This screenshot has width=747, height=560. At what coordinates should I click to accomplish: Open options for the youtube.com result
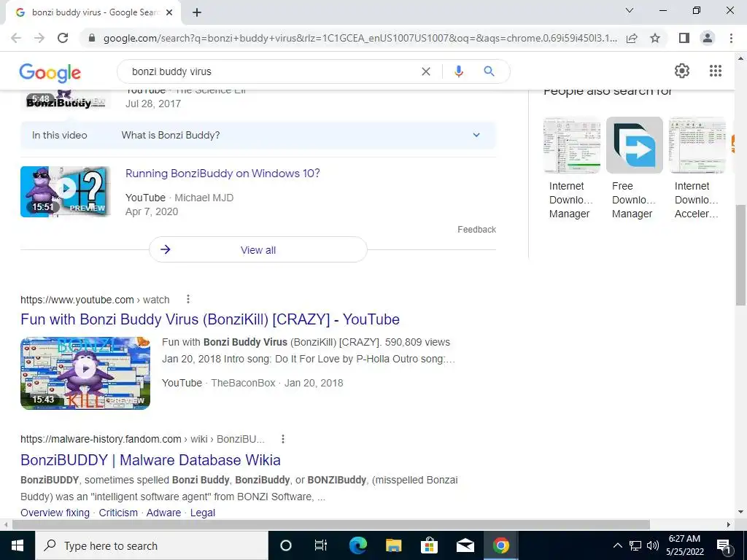[x=188, y=299]
